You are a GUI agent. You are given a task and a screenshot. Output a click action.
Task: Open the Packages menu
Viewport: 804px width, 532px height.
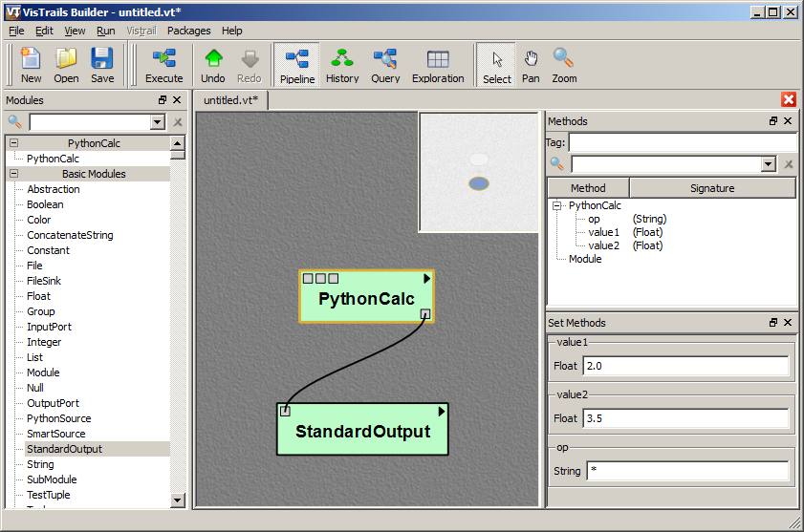pos(188,31)
